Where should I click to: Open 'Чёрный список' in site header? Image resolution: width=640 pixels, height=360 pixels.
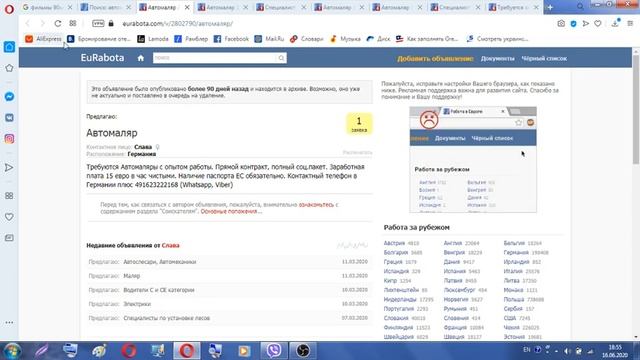pyautogui.click(x=544, y=58)
